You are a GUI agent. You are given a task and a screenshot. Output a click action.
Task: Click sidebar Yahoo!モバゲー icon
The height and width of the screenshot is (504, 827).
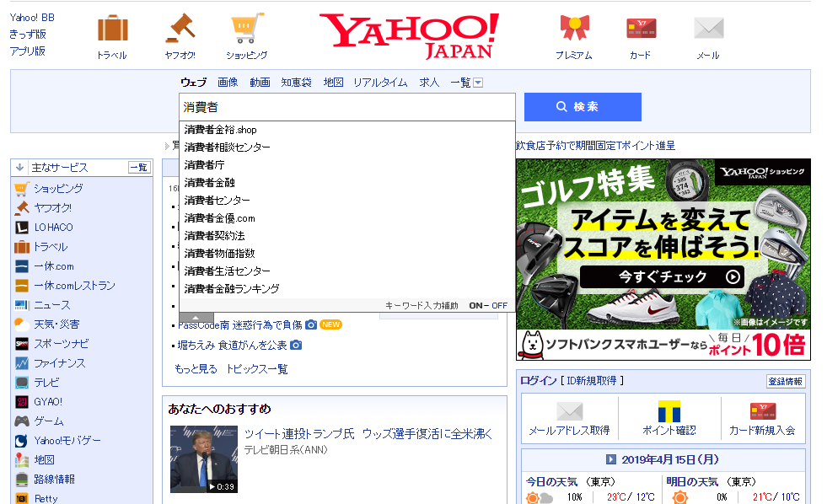(22, 441)
